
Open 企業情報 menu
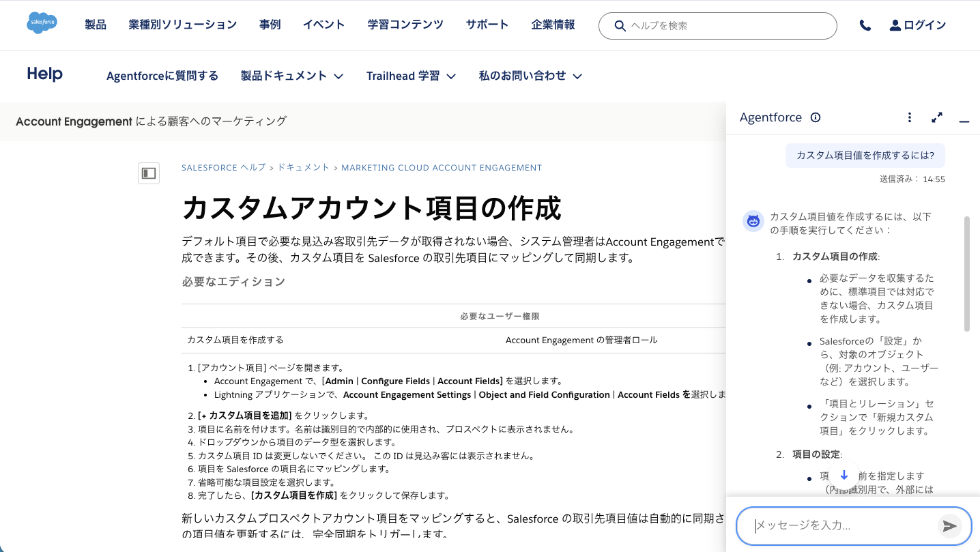click(553, 25)
